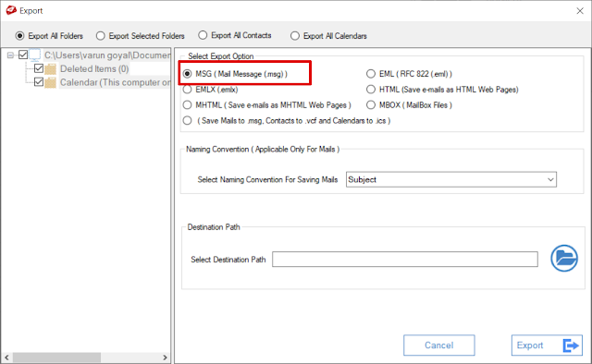
Task: Select the Export Selected Folders radio button
Action: pyautogui.click(x=100, y=36)
